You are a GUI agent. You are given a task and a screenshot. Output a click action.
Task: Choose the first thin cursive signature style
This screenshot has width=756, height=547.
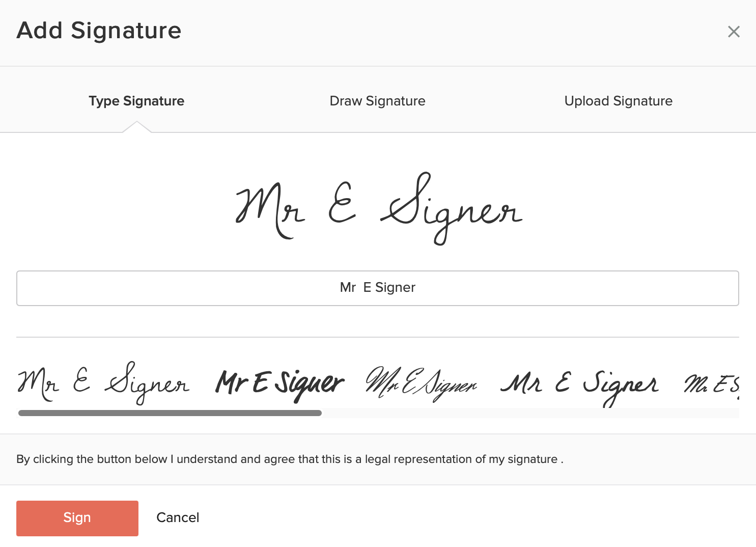coord(103,383)
